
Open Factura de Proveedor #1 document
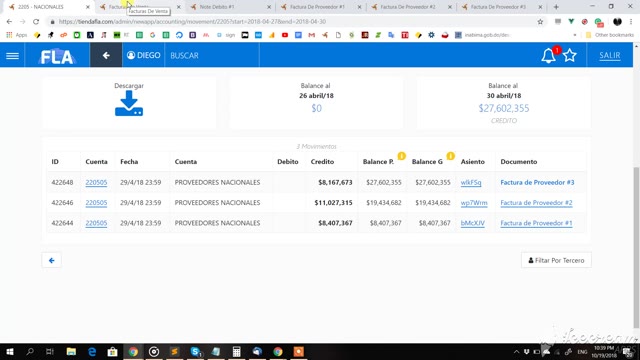(536, 223)
